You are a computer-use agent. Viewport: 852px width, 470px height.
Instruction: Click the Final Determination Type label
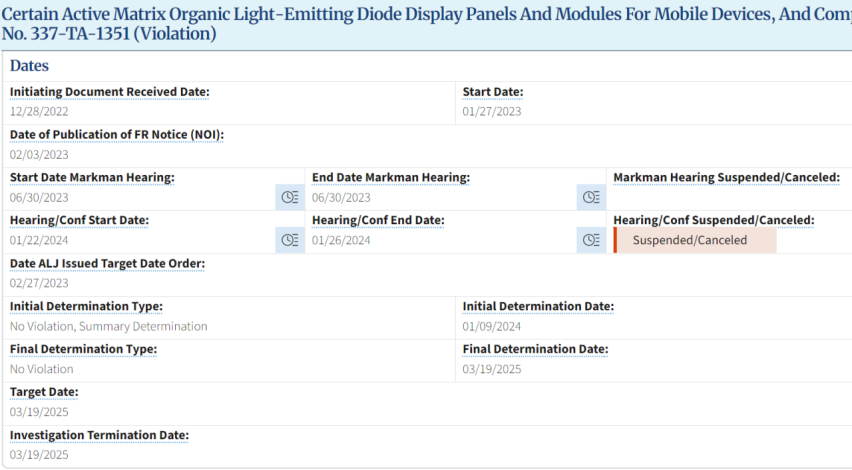(83, 349)
